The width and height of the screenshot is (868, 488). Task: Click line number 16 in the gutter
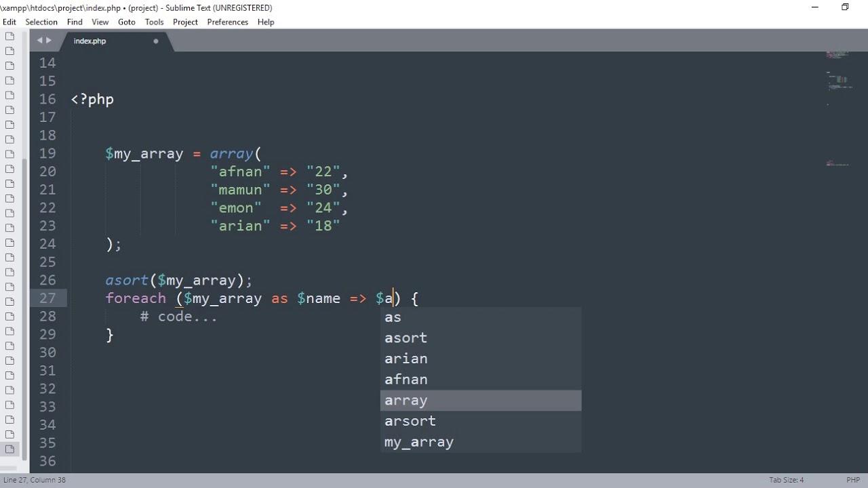[47, 99]
